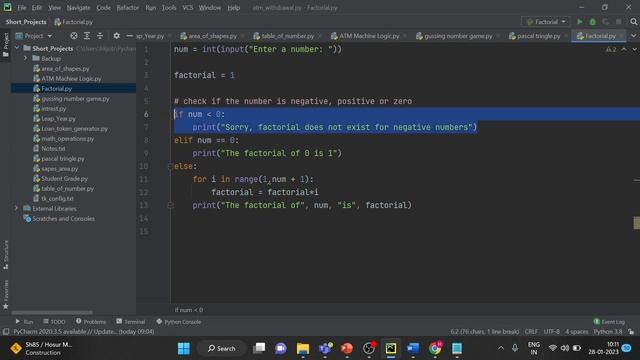Image resolution: width=640 pixels, height=360 pixels.
Task: Hide the Project panel with minus icon
Action: point(129,36)
